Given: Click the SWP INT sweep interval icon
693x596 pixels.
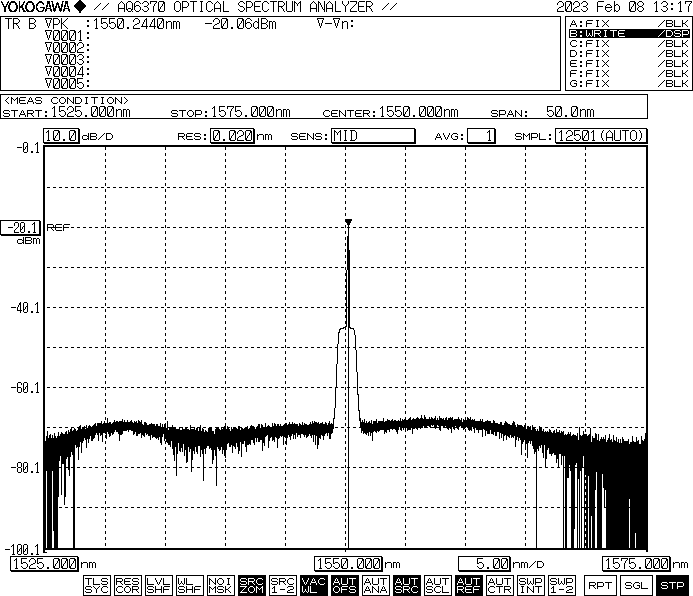Looking at the screenshot, I should point(531,584).
